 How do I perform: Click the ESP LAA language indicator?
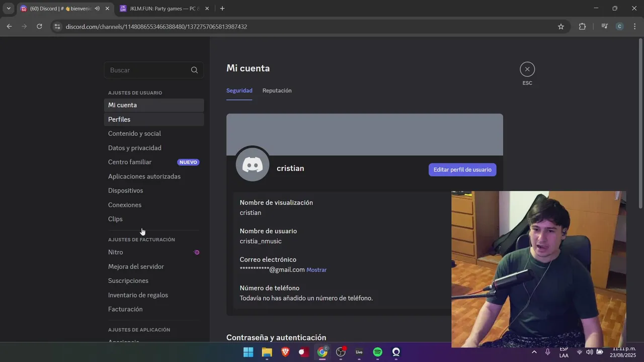pyautogui.click(x=564, y=352)
